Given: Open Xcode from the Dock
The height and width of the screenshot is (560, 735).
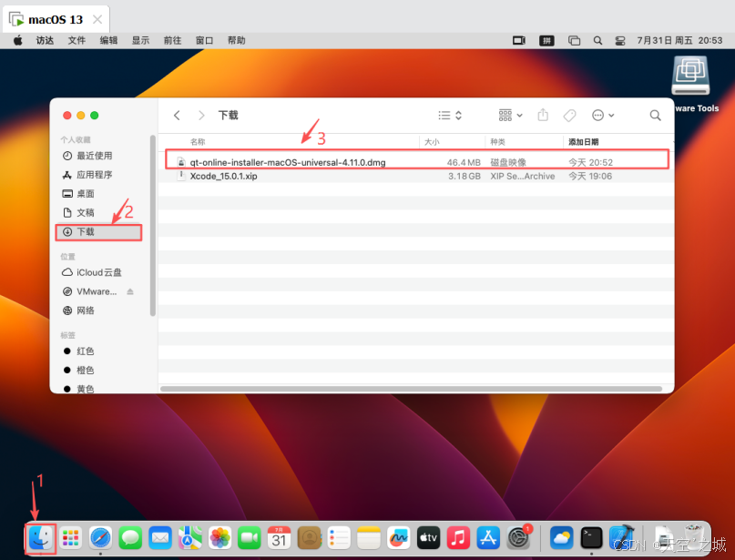Looking at the screenshot, I should [621, 538].
